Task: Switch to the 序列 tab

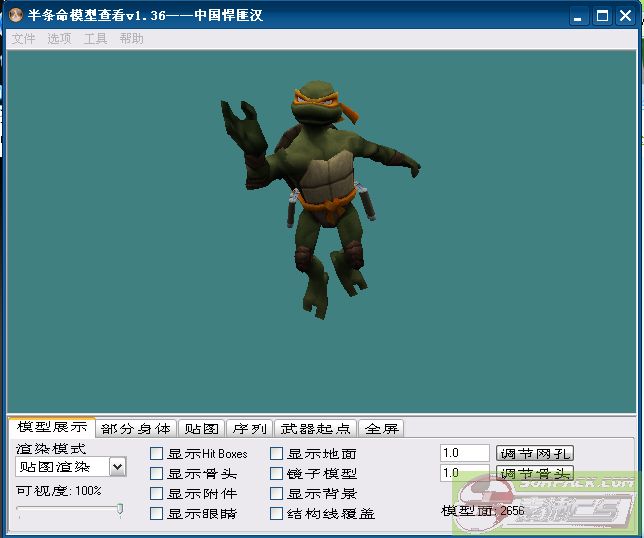Action: 250,429
